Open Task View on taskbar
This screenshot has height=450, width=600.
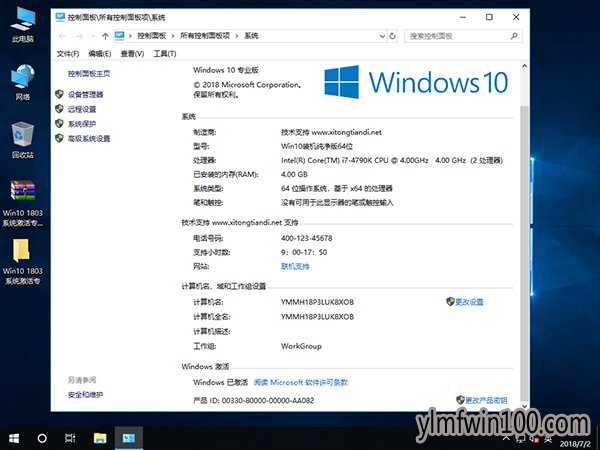click(x=70, y=438)
